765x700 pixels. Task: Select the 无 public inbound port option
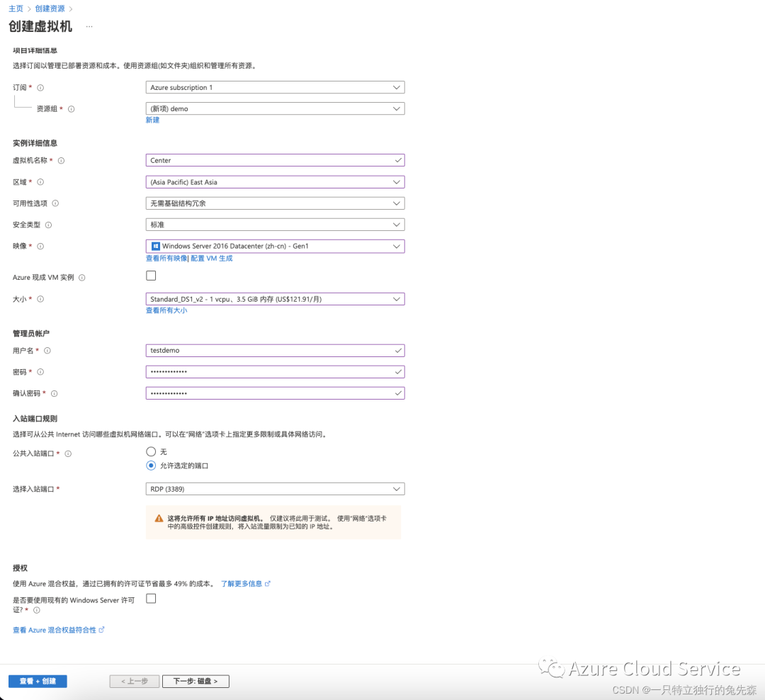152,452
